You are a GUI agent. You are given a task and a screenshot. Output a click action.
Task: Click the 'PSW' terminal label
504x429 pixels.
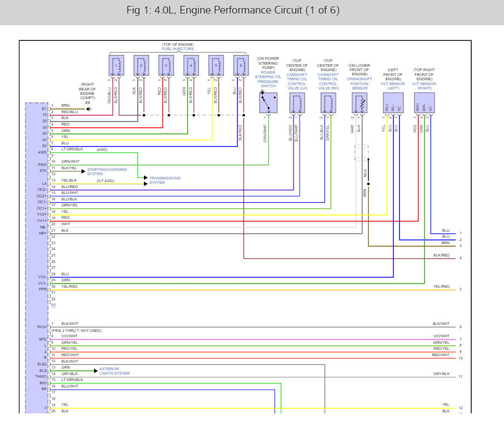[x=43, y=164]
